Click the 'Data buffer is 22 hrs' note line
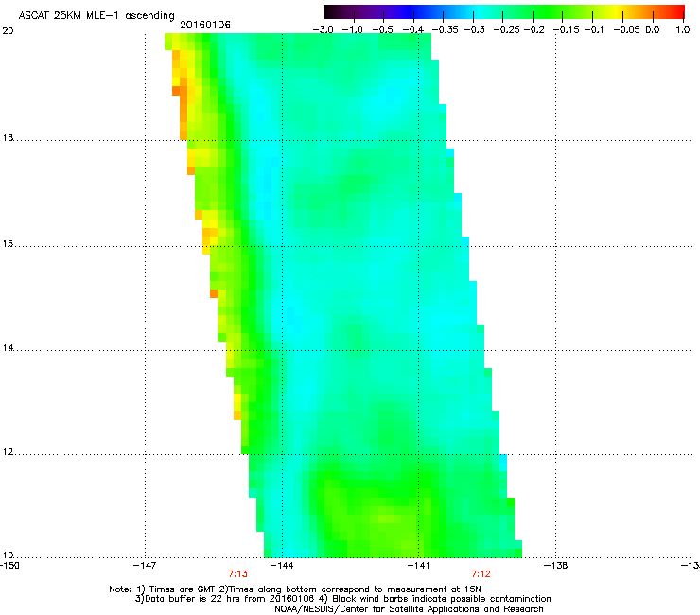Image resolution: width=700 pixels, height=615 pixels. tap(342, 599)
